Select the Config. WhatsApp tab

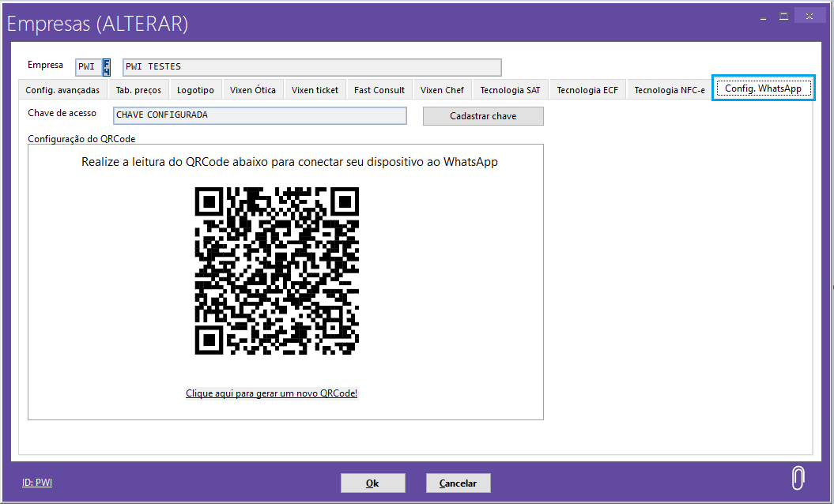click(763, 88)
